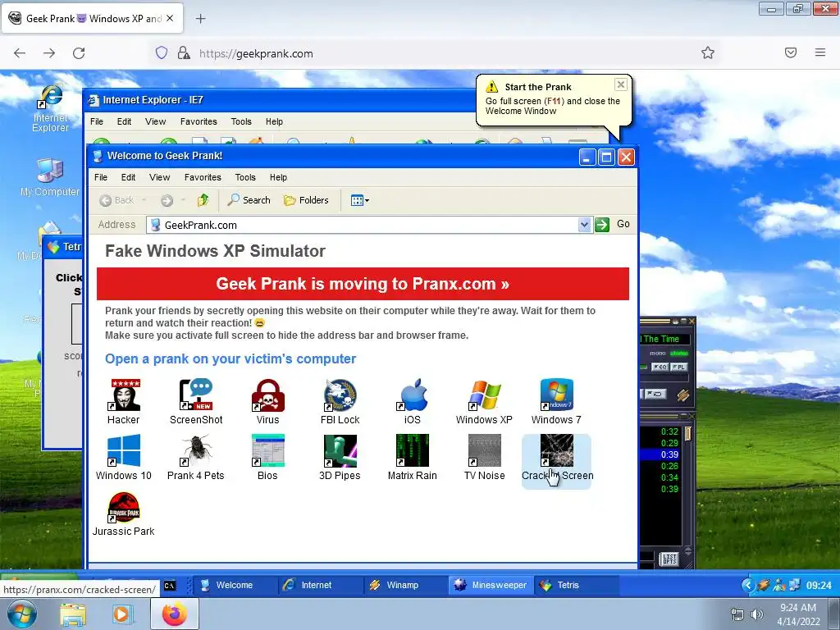Viewport: 840px width, 630px height.
Task: Toggle Winamp PL playlist button
Action: (678, 367)
